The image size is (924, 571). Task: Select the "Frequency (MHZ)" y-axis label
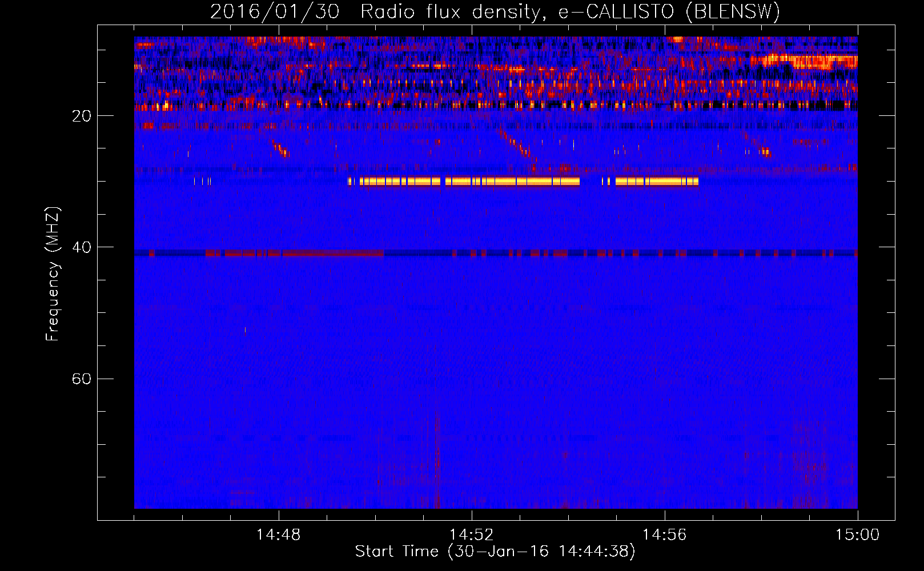[x=53, y=274]
